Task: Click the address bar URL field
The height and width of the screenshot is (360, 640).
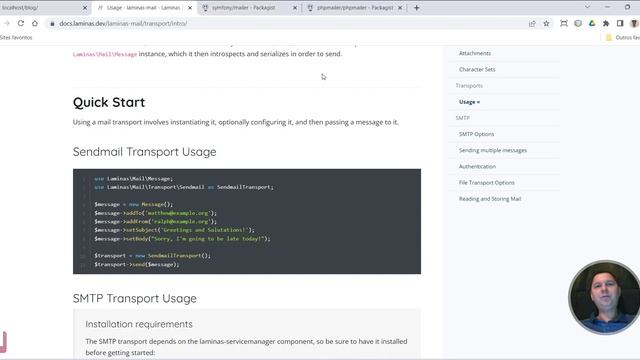Action: pos(286,24)
